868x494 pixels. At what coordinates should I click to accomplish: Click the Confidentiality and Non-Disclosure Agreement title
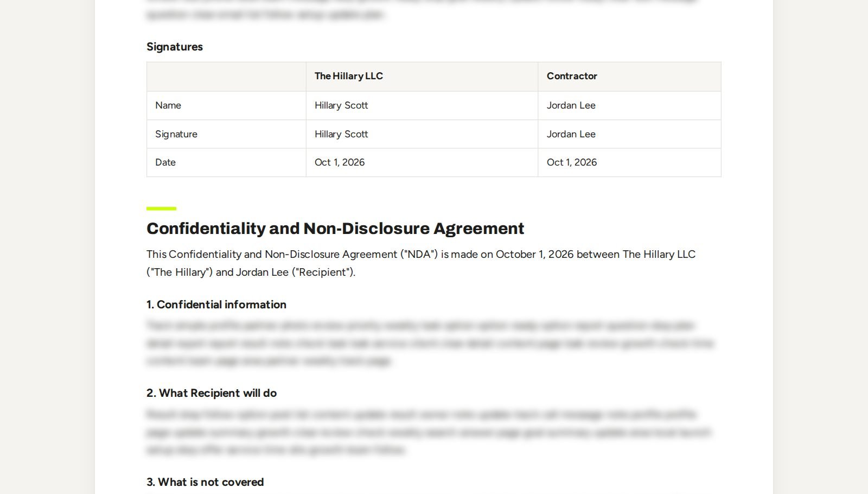click(x=335, y=229)
